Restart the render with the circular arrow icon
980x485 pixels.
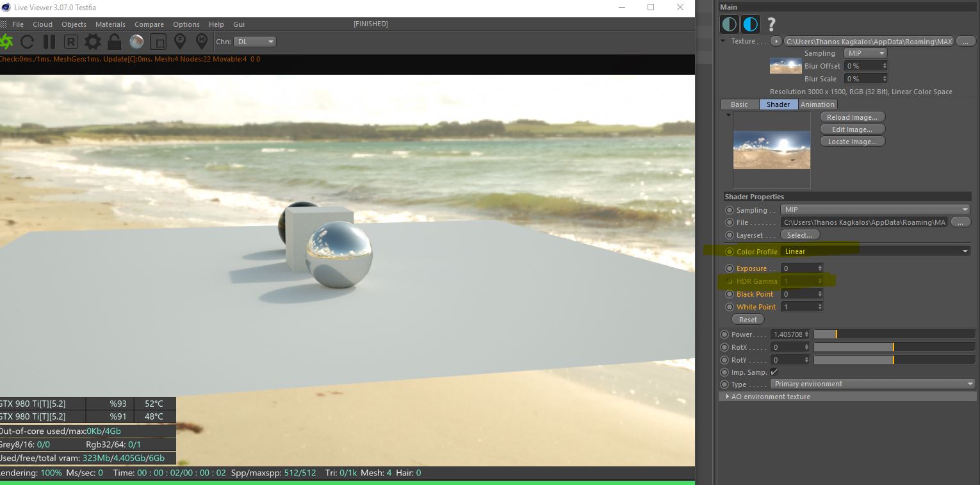(28, 42)
